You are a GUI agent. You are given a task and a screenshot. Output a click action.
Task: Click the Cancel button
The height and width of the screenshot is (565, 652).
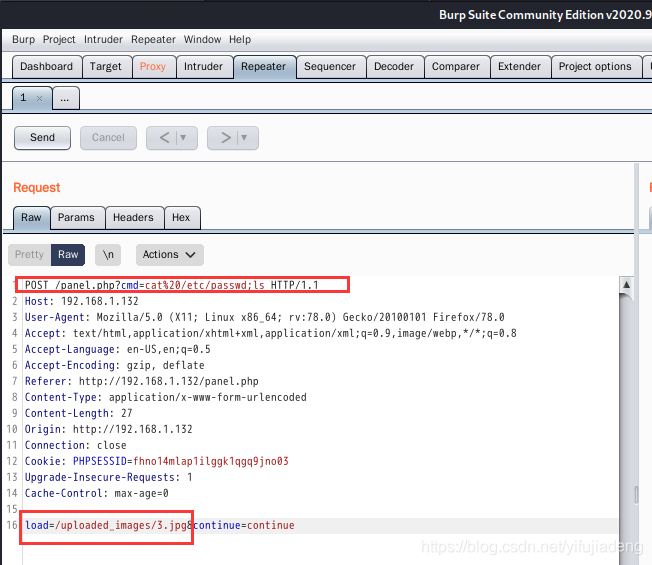pos(108,138)
